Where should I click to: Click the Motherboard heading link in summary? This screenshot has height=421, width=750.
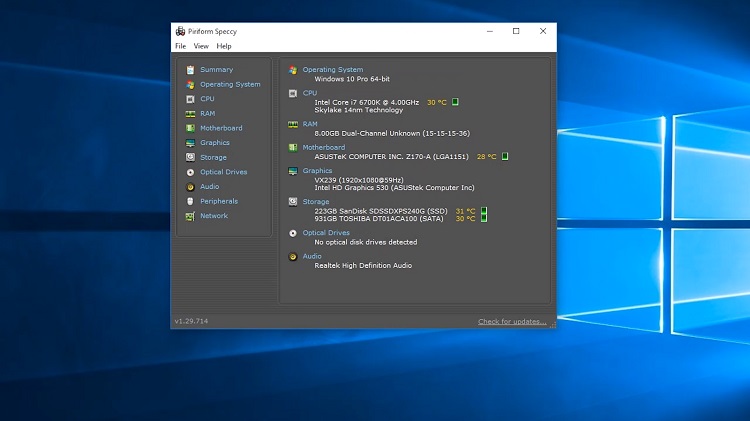tap(323, 147)
